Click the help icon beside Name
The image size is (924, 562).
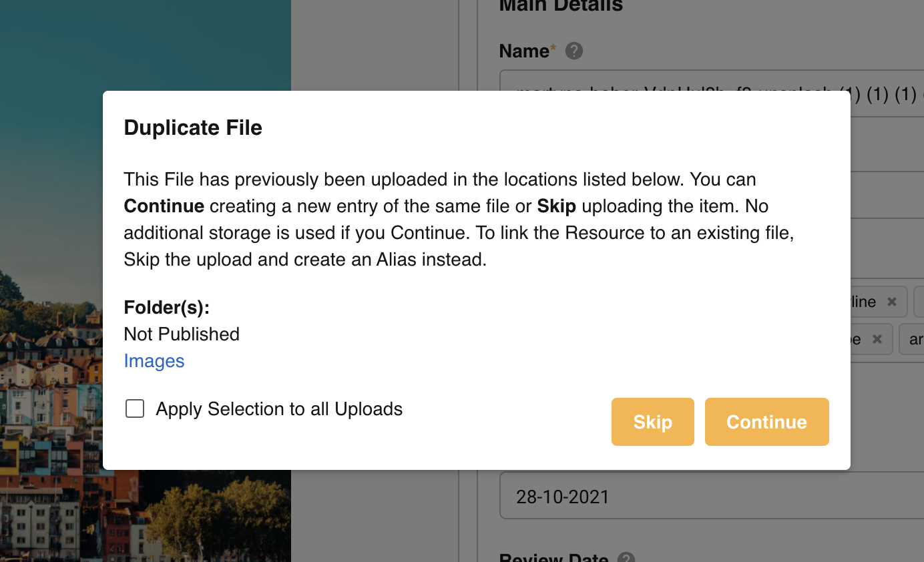pos(574,51)
